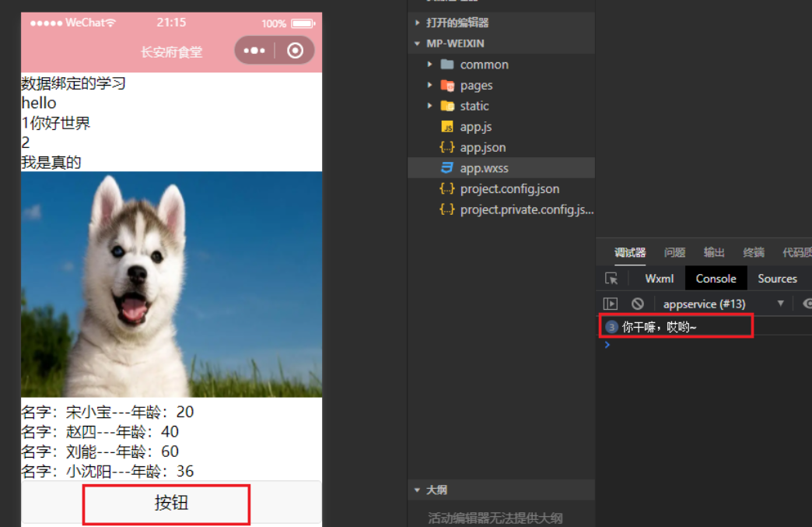The width and height of the screenshot is (812, 527).
Task: Switch to the 调试器 tab
Action: [630, 252]
